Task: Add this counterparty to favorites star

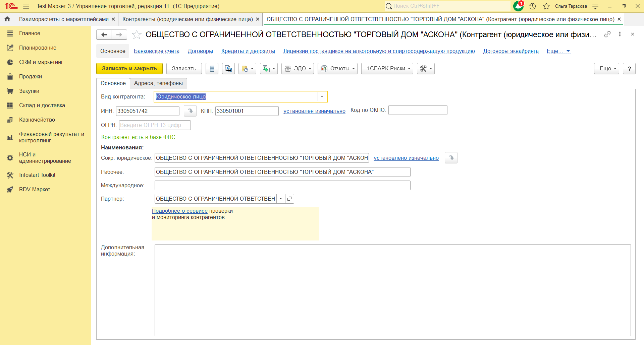Action: pos(137,34)
